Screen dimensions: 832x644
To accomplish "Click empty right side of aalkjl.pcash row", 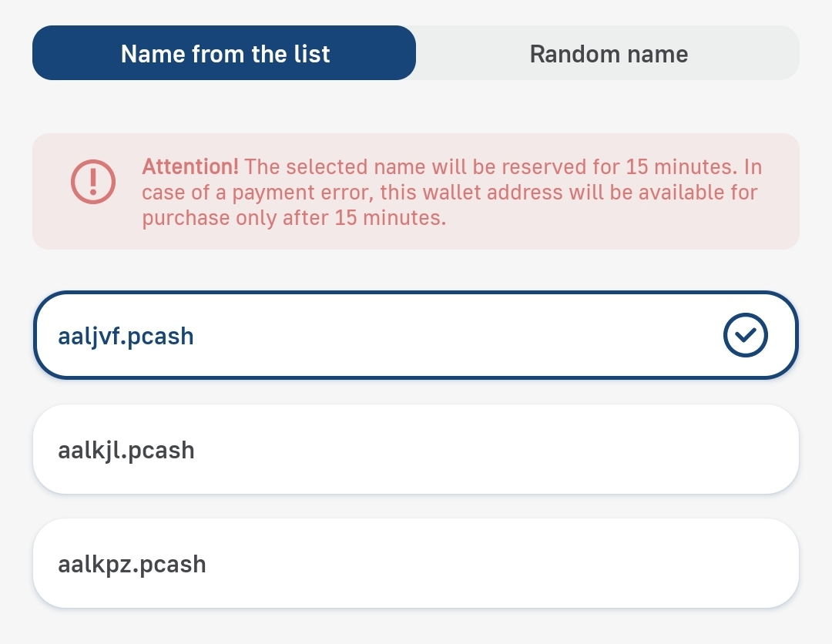I will click(655, 449).
